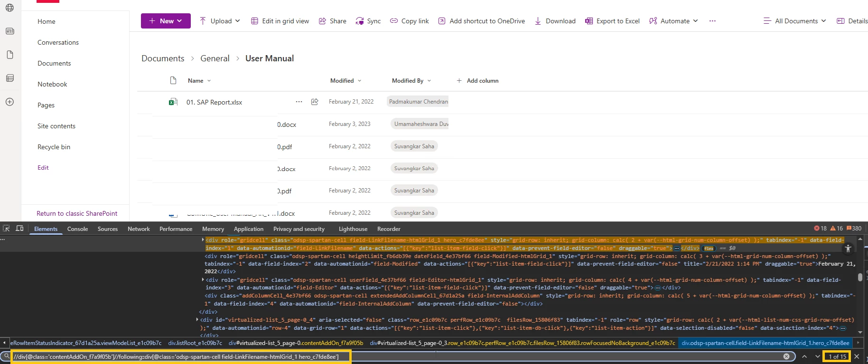Switch to the Performance tab

[176, 229]
